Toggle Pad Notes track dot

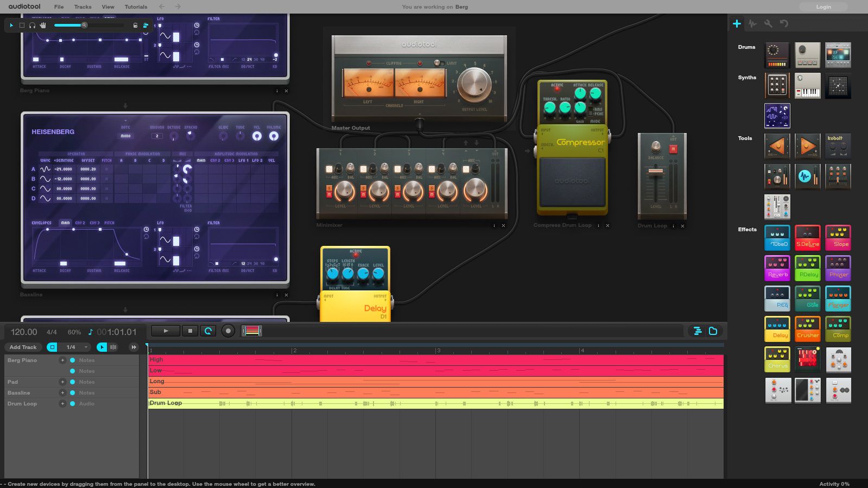[x=73, y=382]
